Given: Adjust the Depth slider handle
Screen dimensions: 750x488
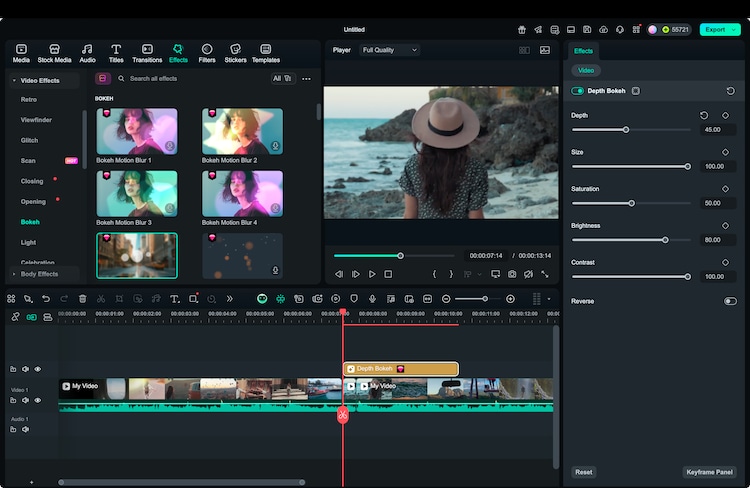Looking at the screenshot, I should [x=626, y=130].
